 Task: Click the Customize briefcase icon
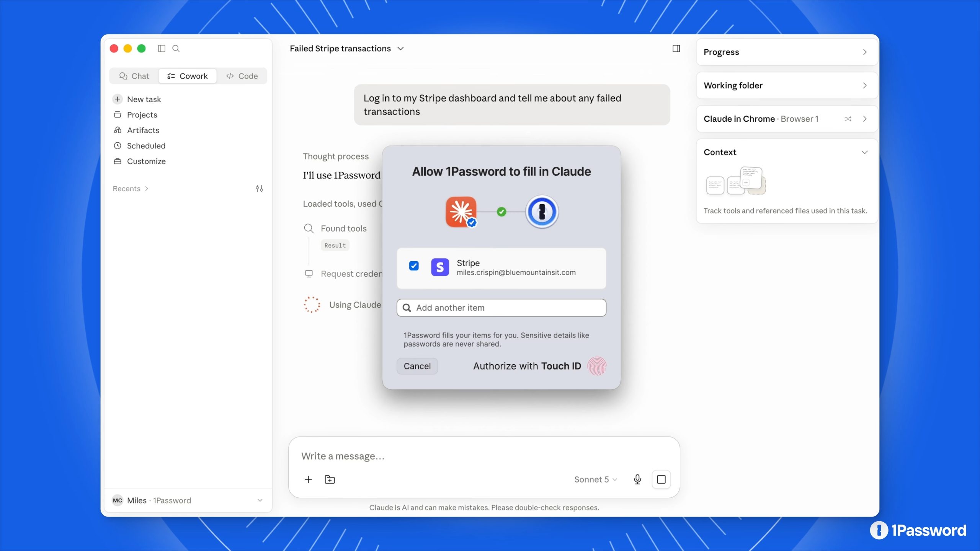pos(118,161)
